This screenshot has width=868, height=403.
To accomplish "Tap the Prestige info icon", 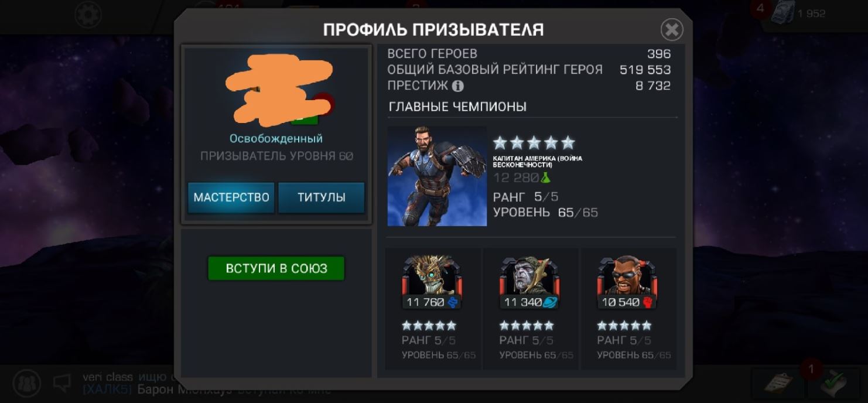I will [458, 86].
